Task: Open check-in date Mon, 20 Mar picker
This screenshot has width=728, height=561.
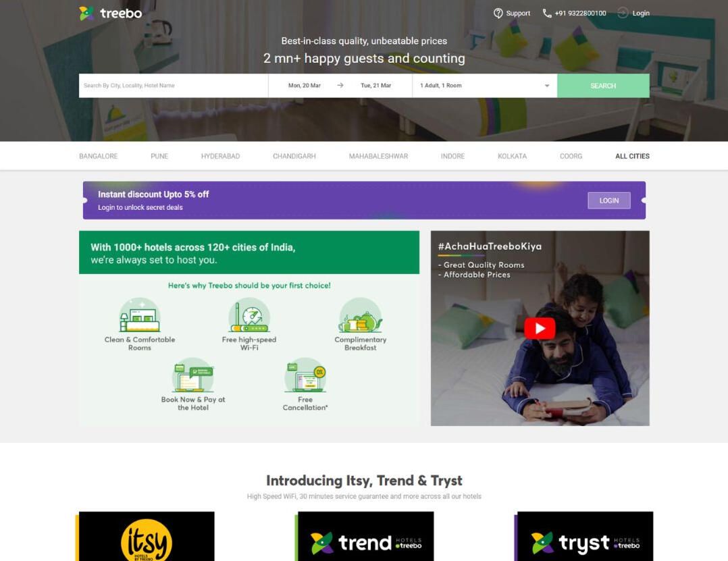Action: [304, 85]
